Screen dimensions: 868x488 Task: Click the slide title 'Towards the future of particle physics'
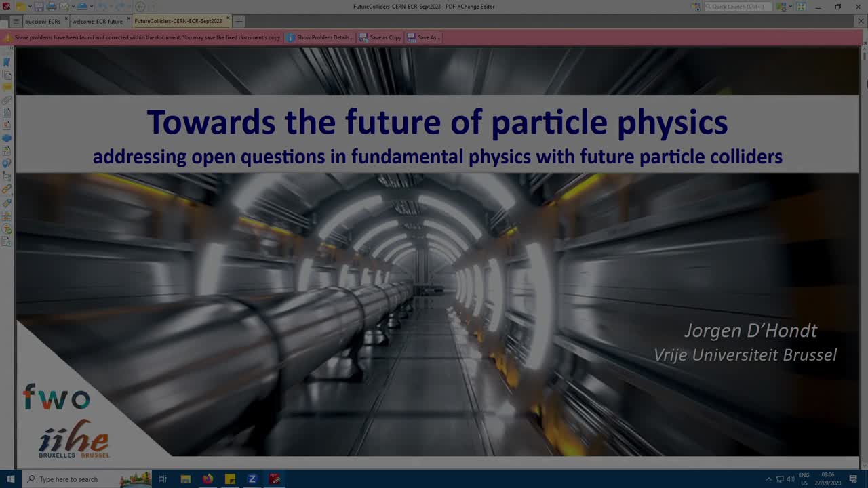click(437, 122)
